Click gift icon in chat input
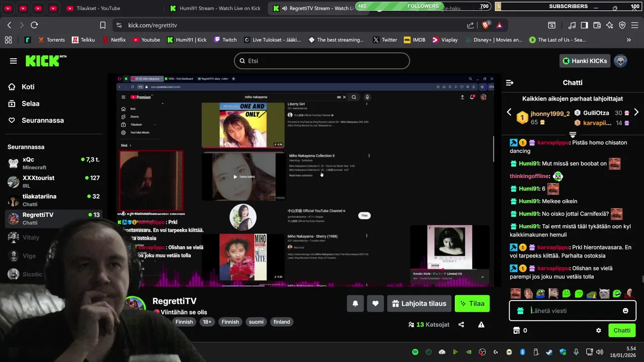 (520, 311)
